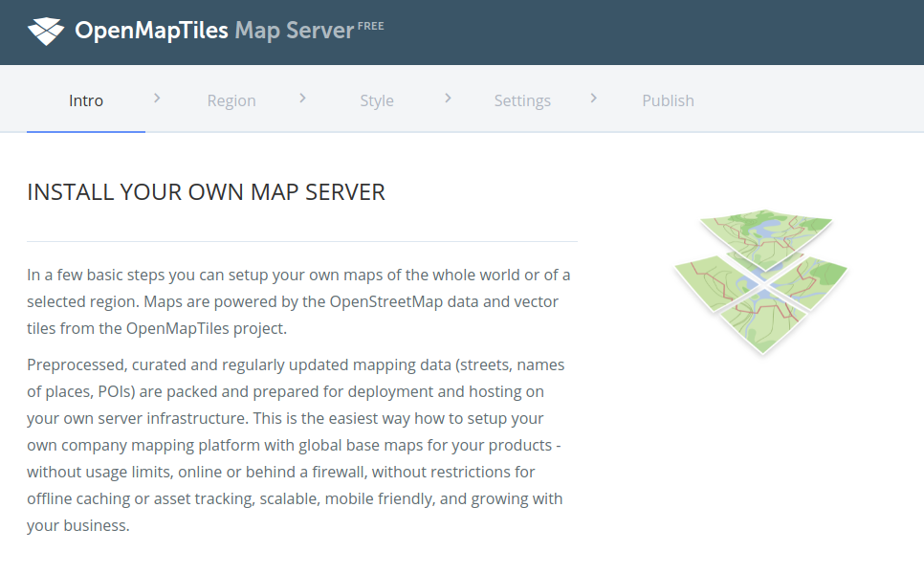The width and height of the screenshot is (924, 574).
Task: Click the OpenMapTiles logo icon
Action: 46,32
